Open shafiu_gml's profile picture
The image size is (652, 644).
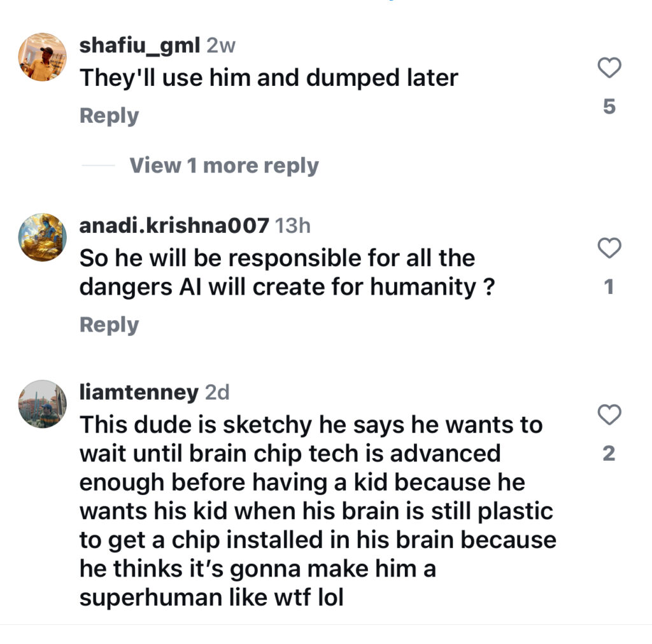(43, 57)
